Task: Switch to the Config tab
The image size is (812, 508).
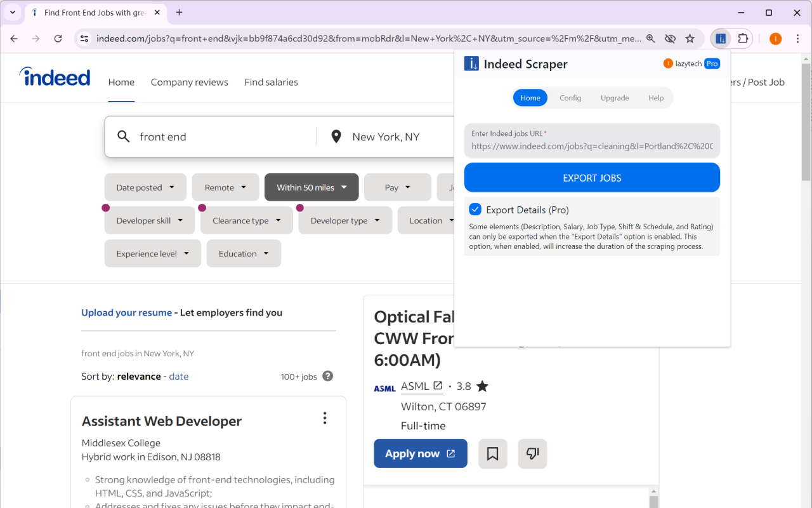Action: (570, 98)
